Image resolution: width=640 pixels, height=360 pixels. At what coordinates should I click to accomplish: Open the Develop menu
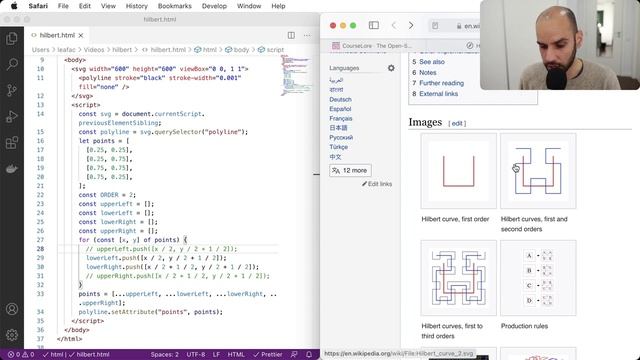pyautogui.click(x=214, y=6)
